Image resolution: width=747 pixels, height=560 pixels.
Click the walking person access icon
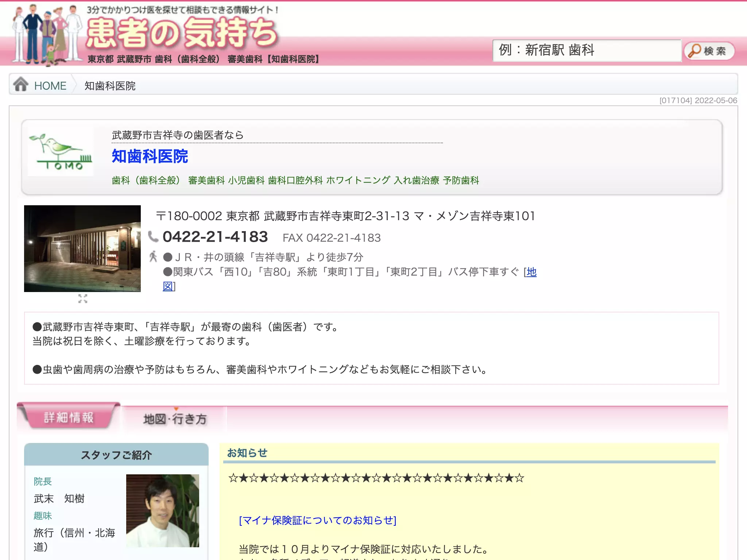click(x=153, y=257)
